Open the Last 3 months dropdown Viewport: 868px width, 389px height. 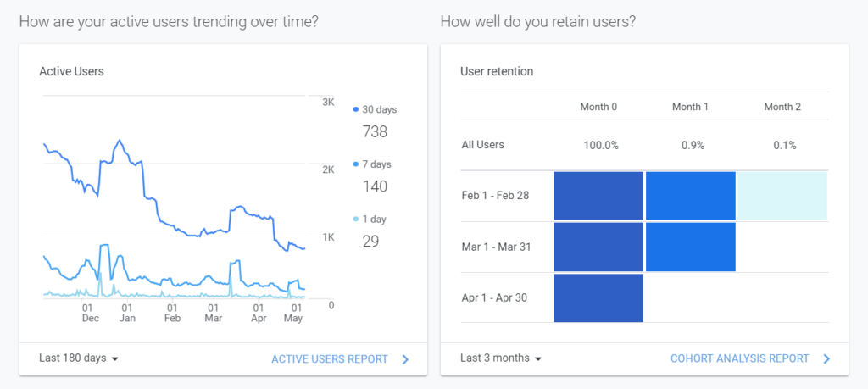[x=501, y=358]
